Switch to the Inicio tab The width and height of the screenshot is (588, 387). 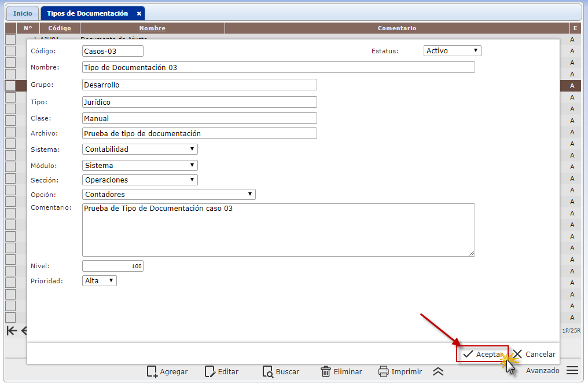[x=23, y=13]
